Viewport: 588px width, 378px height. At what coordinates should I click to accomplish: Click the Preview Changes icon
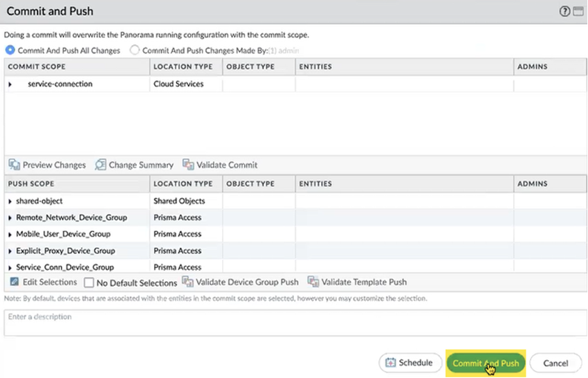tap(14, 165)
